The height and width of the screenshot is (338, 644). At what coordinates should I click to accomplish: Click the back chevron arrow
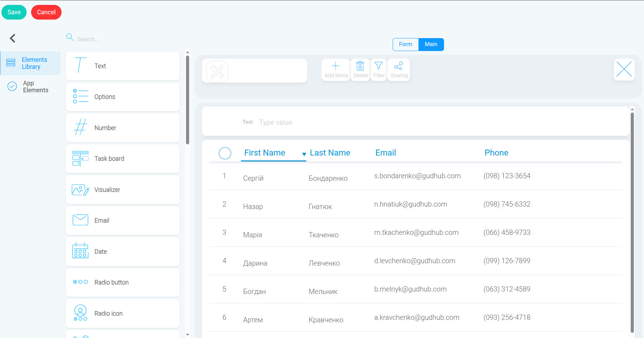coord(13,38)
